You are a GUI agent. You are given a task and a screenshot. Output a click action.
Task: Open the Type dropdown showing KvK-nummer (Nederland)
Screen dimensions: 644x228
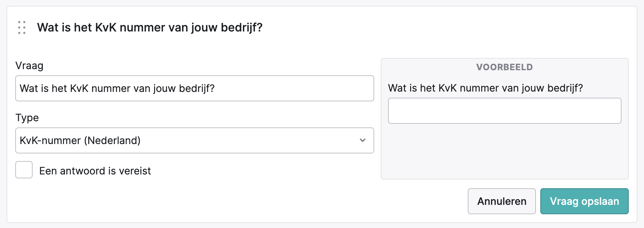click(194, 140)
